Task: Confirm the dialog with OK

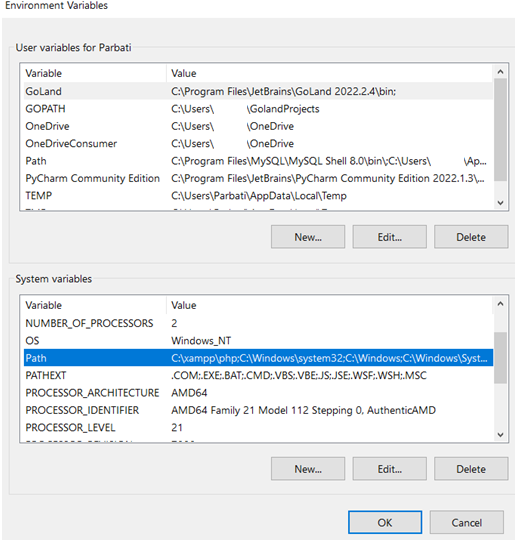Action: coord(385,522)
